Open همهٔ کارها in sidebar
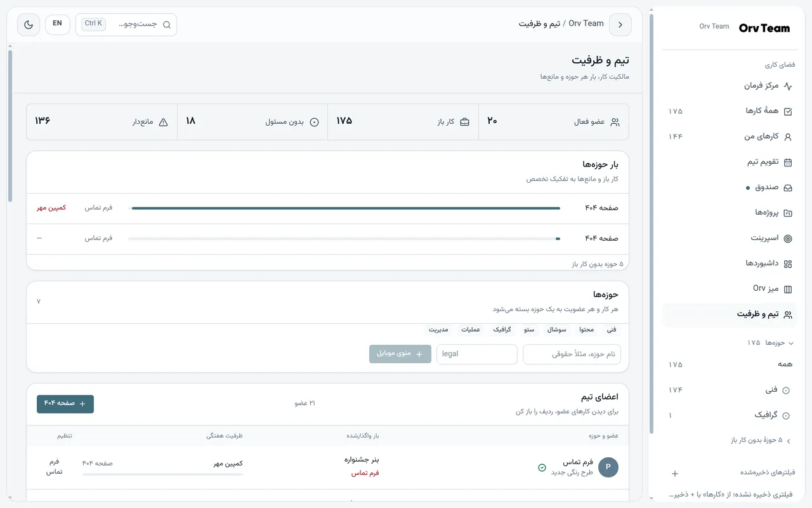The image size is (812, 508). [730, 111]
